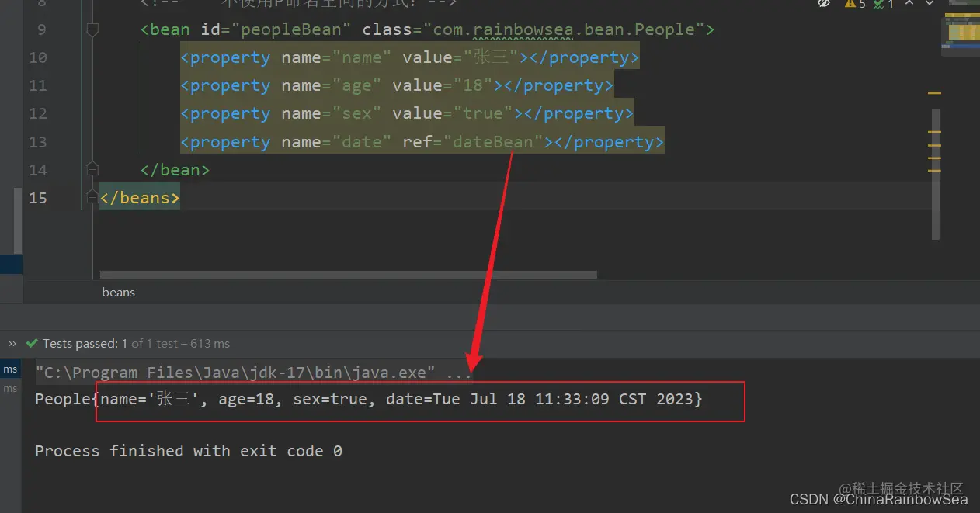This screenshot has height=513, width=980.
Task: Collapse the peopleBean bean fold marker on line 9
Action: coord(92,30)
